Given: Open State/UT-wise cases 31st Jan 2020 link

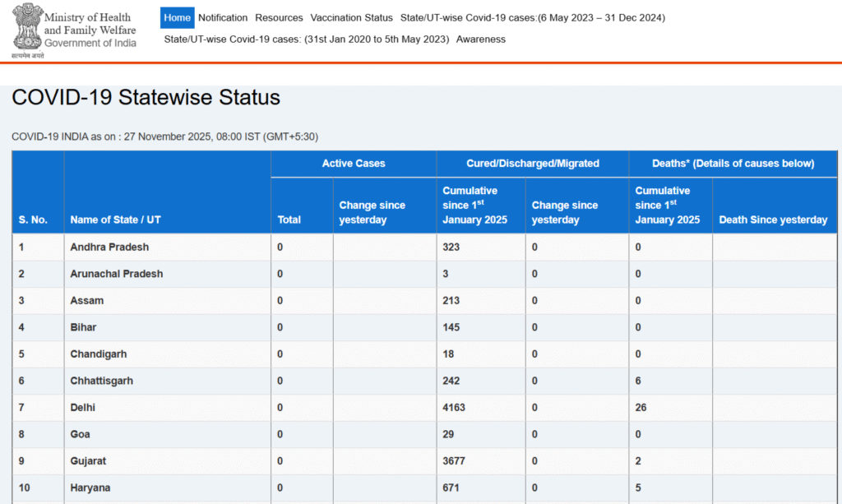Looking at the screenshot, I should (x=307, y=39).
